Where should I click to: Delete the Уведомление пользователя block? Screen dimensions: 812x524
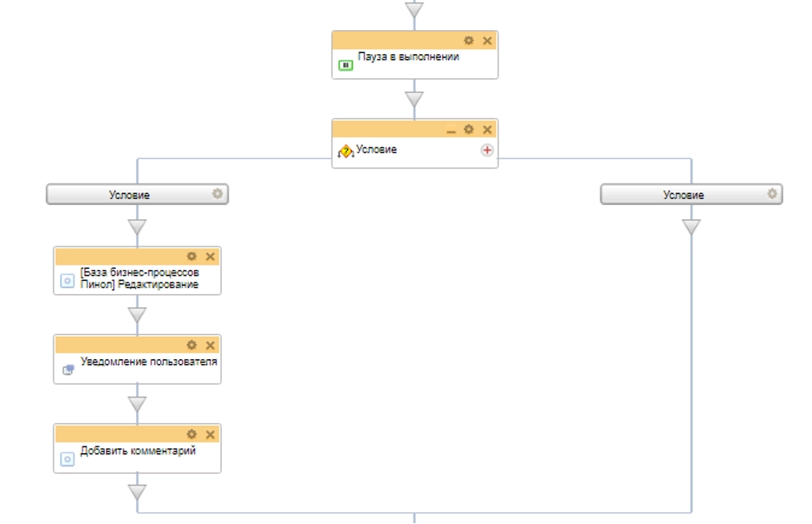click(x=210, y=345)
